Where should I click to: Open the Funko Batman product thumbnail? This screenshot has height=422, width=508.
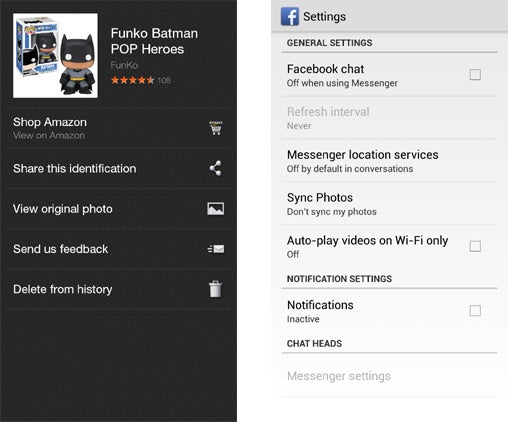(55, 56)
